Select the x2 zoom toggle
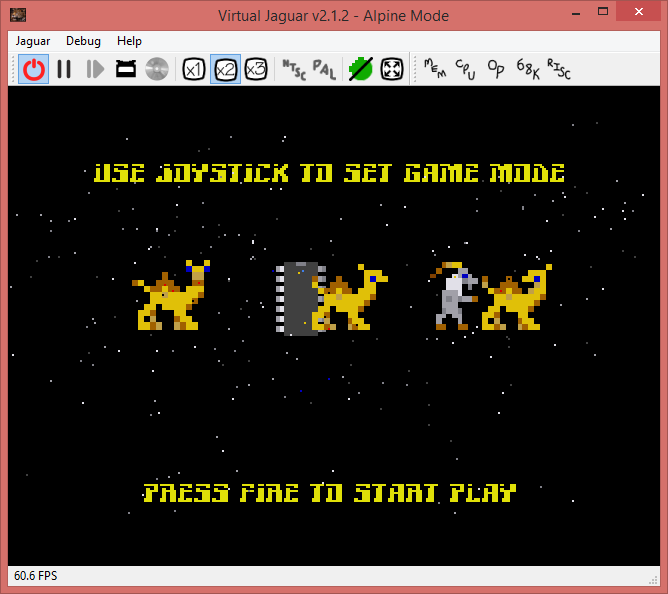Viewport: 668px width, 594px height. 225,69
